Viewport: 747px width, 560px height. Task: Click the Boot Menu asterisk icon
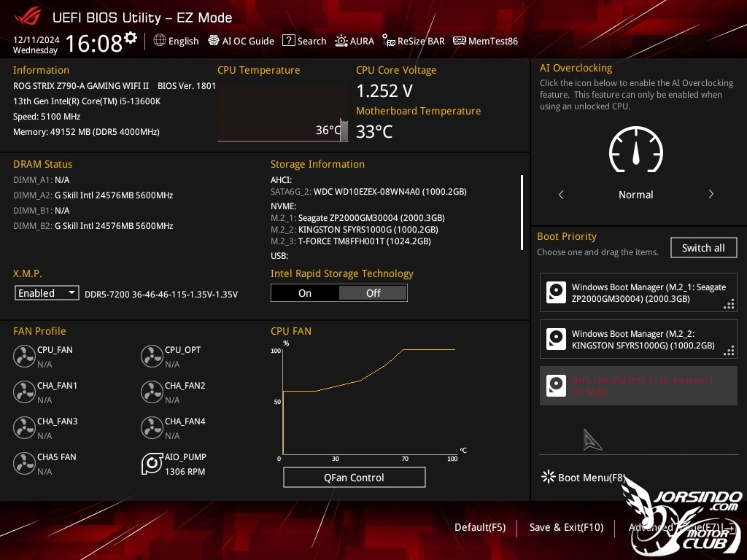[549, 477]
